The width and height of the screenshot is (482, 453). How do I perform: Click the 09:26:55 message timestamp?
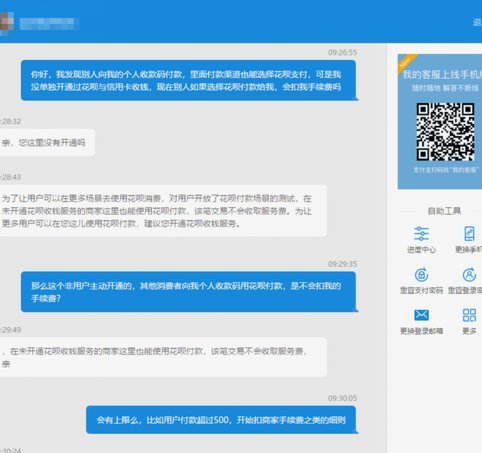(342, 52)
